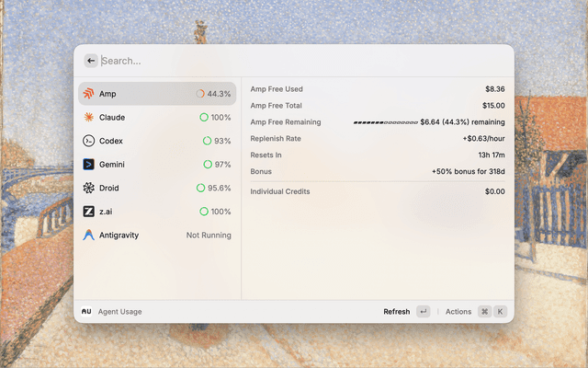Viewport: 588px width, 368px height.
Task: Select Antigravity Not Running status
Action: 209,236
